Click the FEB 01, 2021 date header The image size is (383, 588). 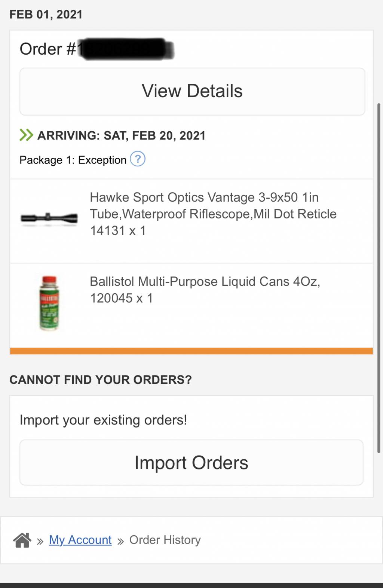pyautogui.click(x=46, y=15)
